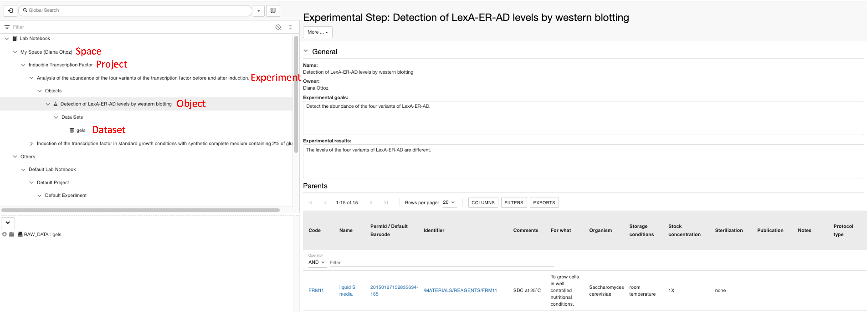
Task: Expand the RAW_DATA : gels node
Action: pyautogui.click(x=4, y=234)
